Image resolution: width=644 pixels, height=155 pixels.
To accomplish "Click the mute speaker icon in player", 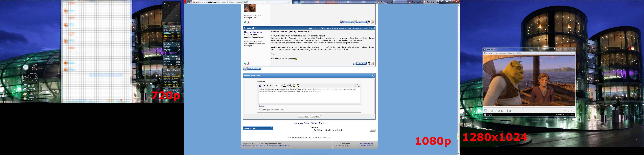I will coord(565,111).
